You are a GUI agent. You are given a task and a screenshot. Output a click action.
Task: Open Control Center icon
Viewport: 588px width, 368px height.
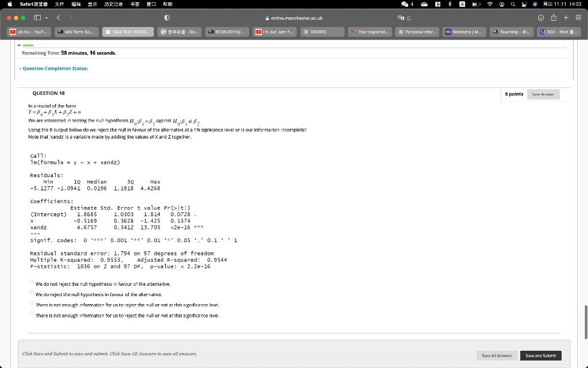[x=524, y=4]
